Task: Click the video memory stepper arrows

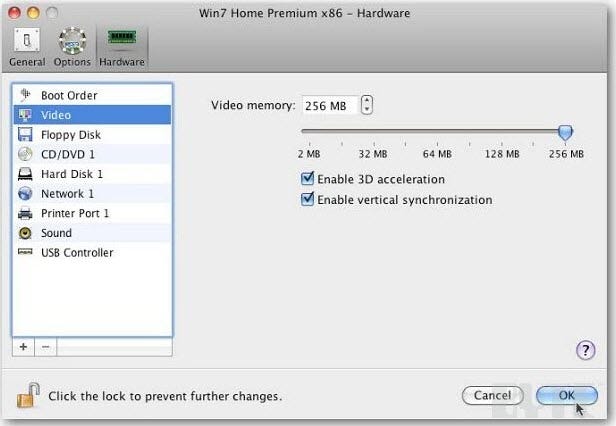Action: (367, 105)
